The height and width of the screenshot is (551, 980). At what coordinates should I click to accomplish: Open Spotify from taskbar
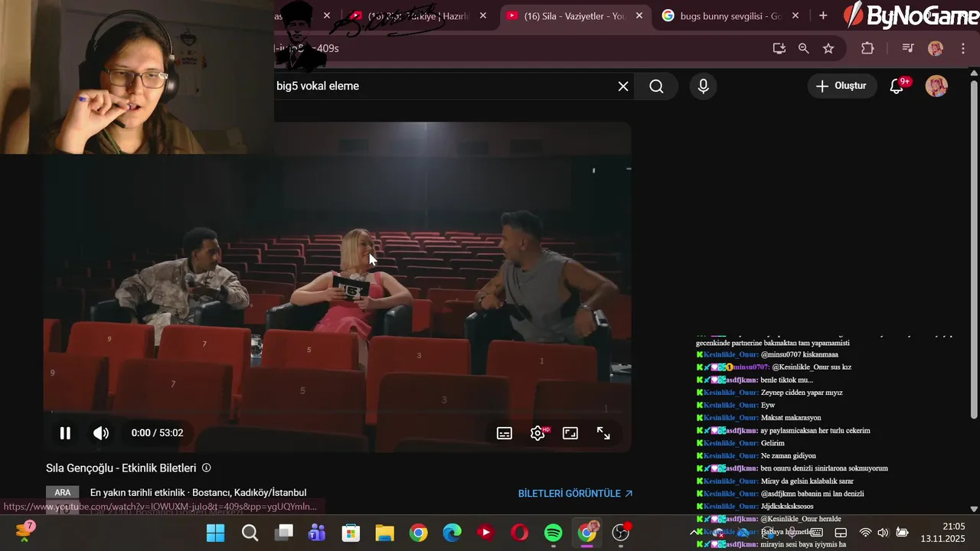point(553,533)
